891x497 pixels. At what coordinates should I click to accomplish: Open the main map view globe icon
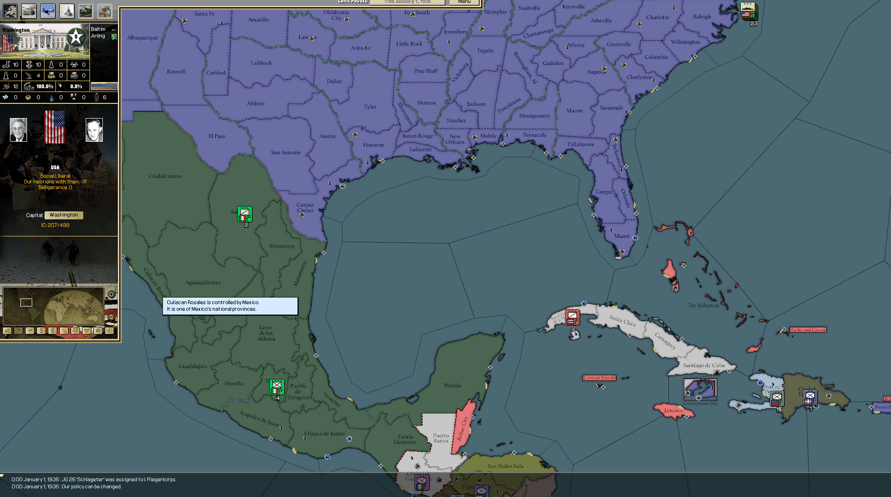[x=10, y=10]
